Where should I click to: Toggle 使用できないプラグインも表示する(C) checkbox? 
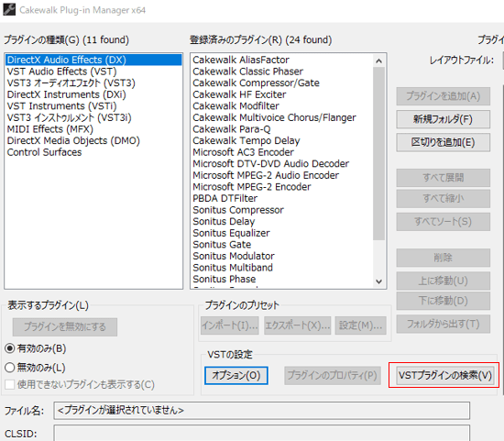pyautogui.click(x=80, y=384)
